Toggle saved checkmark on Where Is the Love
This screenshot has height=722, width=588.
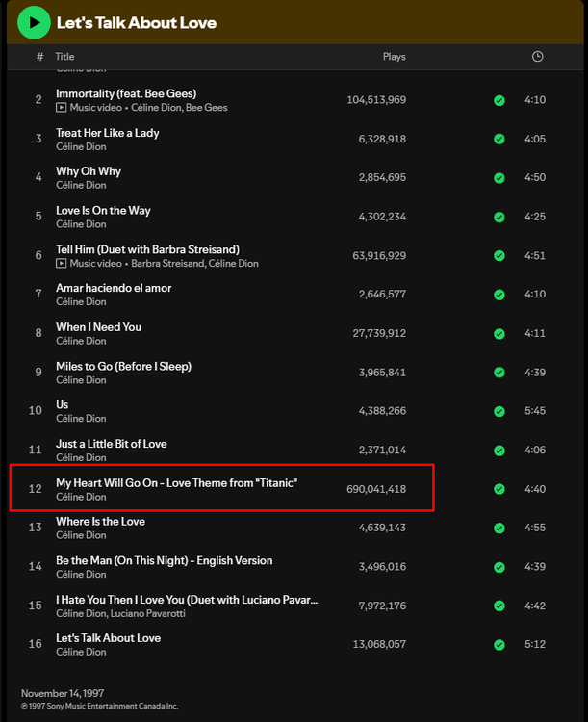(x=499, y=528)
